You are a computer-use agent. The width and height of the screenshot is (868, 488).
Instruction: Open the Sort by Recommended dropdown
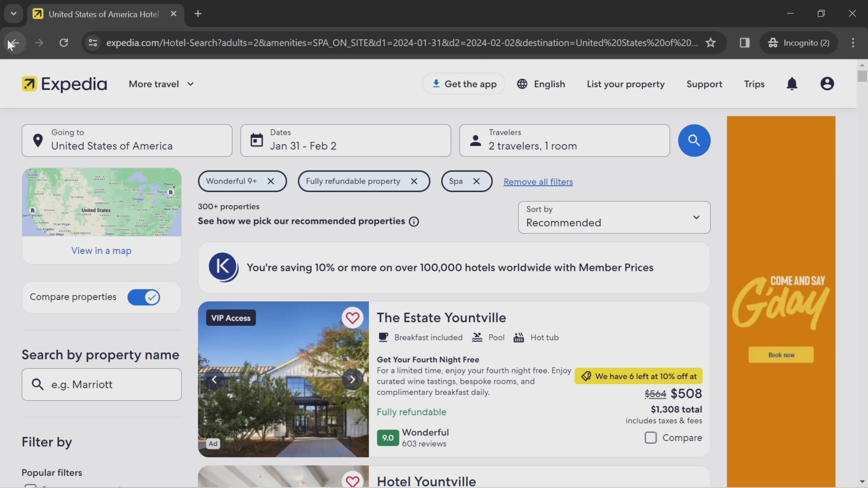[614, 217]
